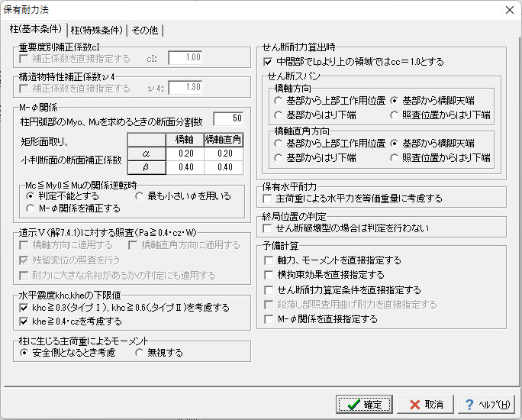Select M-φ関係を補正する radio option
The width and height of the screenshot is (522, 420).
[73, 208]
